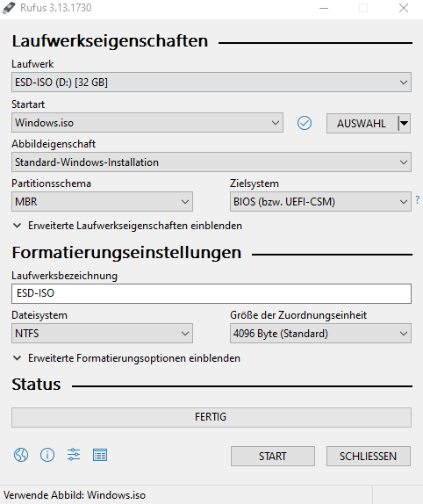423x504 pixels.
Task: Click the SCHLIESSEN button
Action: click(x=369, y=456)
